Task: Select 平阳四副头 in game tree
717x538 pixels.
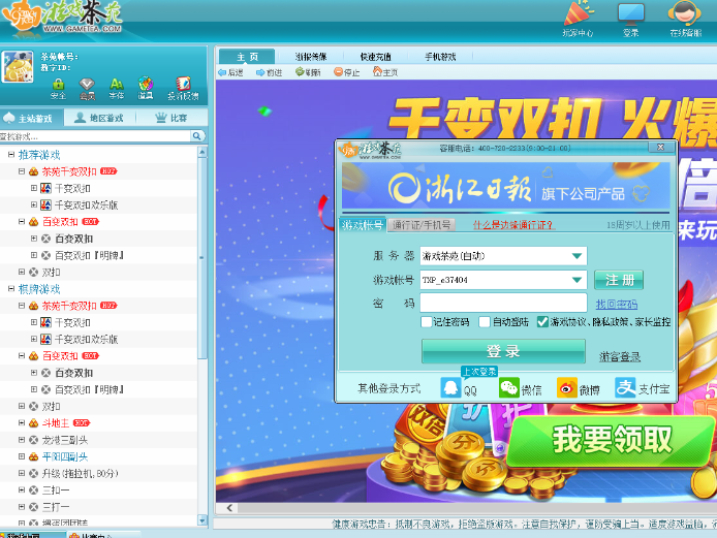Action: pos(64,457)
